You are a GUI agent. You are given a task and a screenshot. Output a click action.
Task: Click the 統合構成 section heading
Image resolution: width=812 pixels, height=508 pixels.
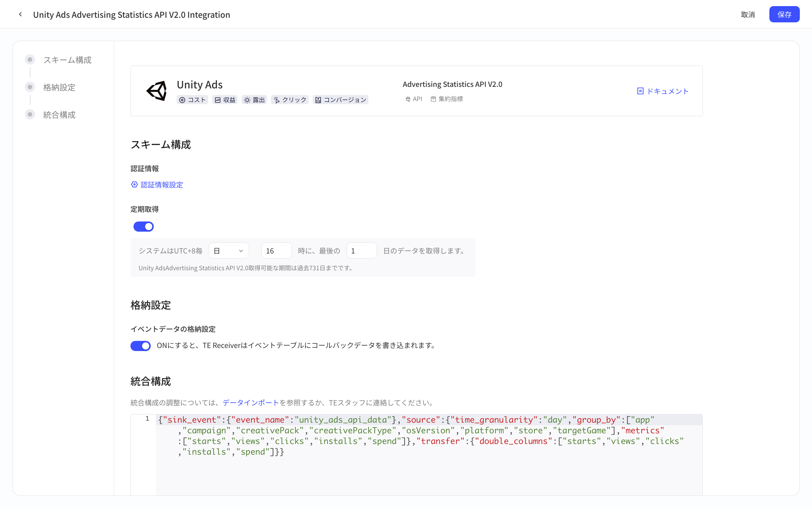click(151, 381)
